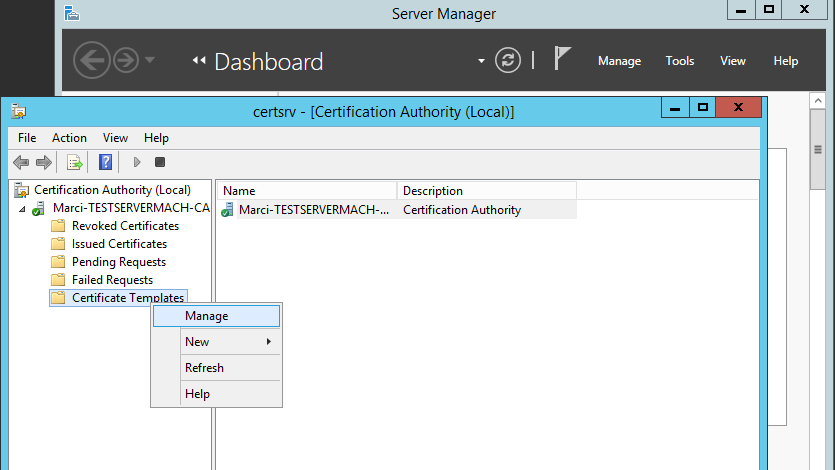Screen dimensions: 835x470
Task: Click the Revoked Certificates folder icon
Action: 58,226
